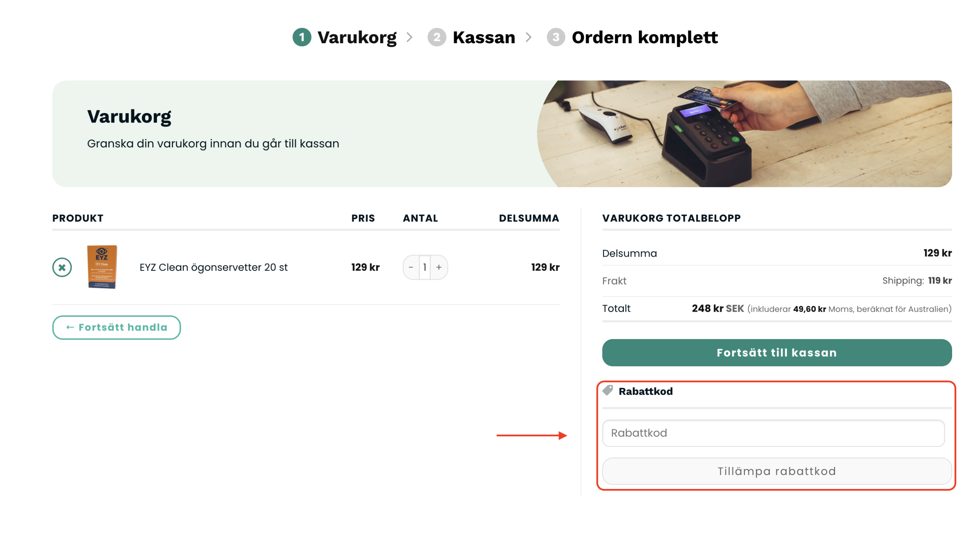Click the step 1 Varukorg circle icon

click(302, 37)
